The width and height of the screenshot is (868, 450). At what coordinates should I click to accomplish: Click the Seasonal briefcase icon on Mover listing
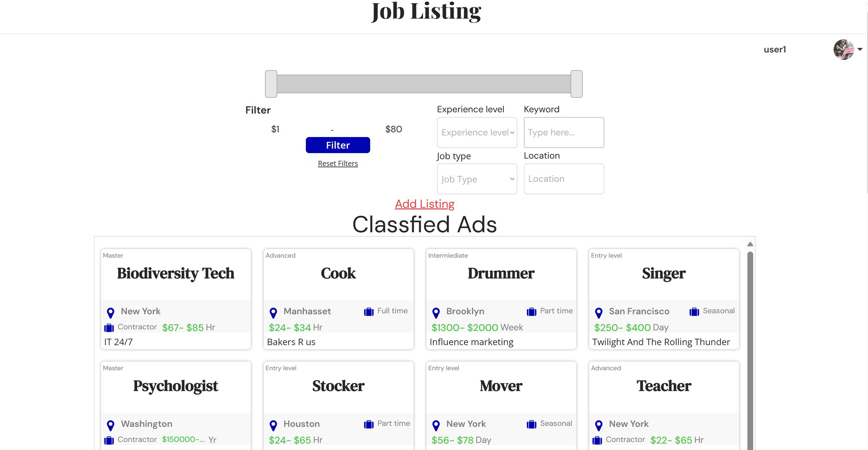tap(531, 424)
